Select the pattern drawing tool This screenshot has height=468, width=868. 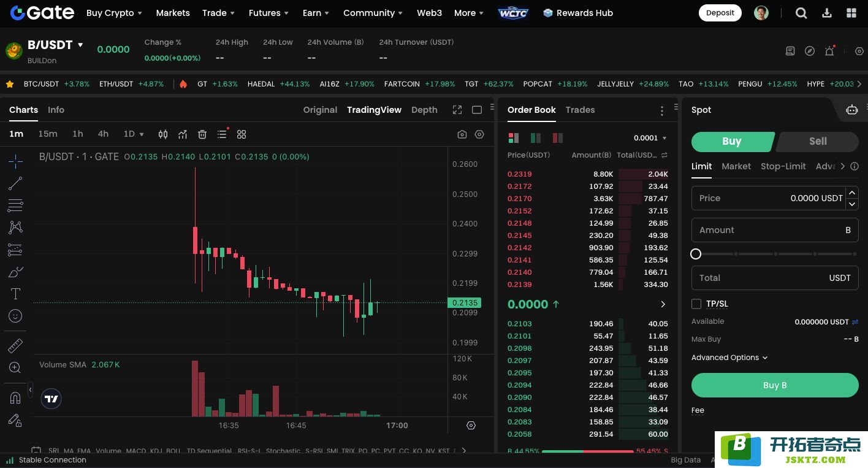click(15, 228)
